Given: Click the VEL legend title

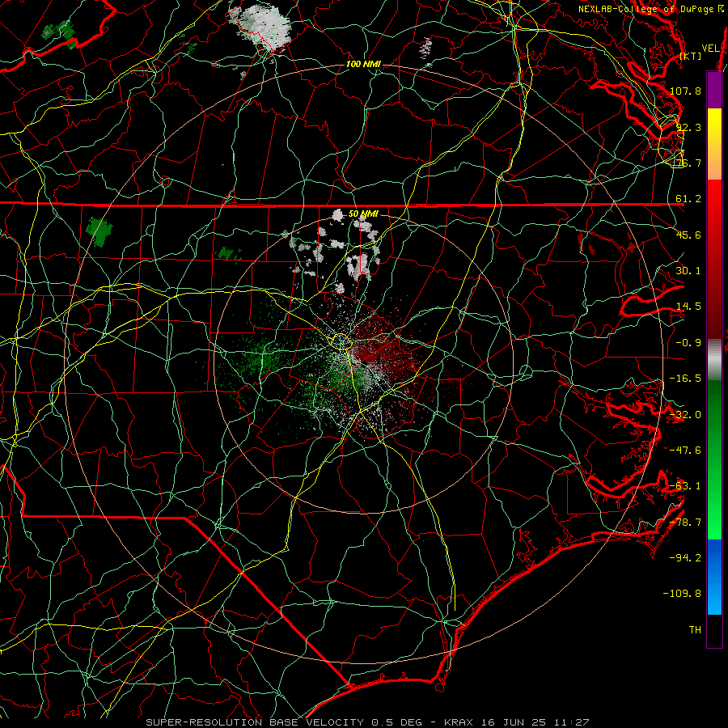Looking at the screenshot, I should coord(710,49).
